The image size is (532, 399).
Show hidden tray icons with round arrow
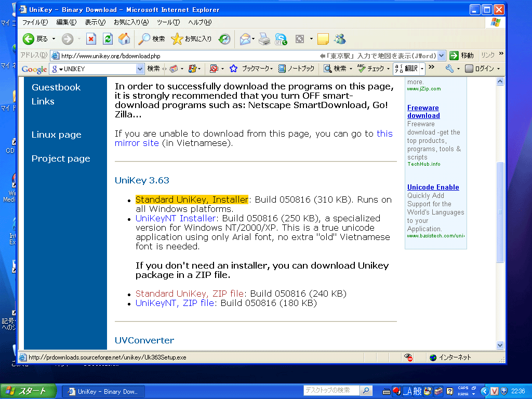coord(485,391)
